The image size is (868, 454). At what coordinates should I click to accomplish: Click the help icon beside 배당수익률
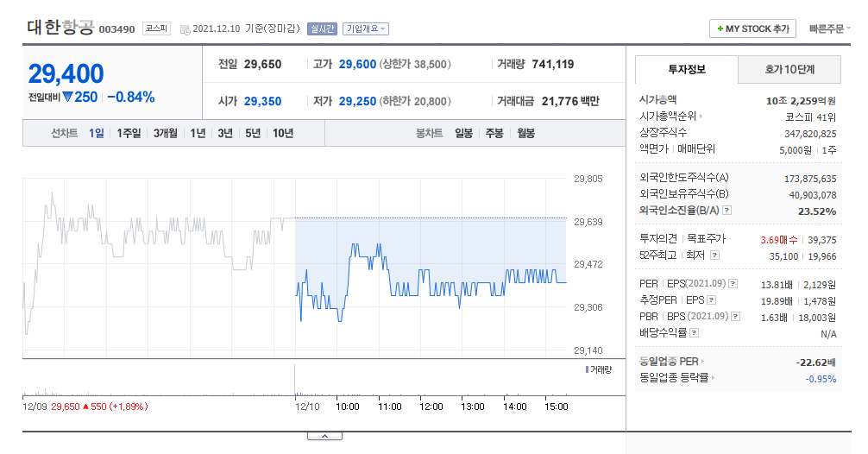(695, 333)
